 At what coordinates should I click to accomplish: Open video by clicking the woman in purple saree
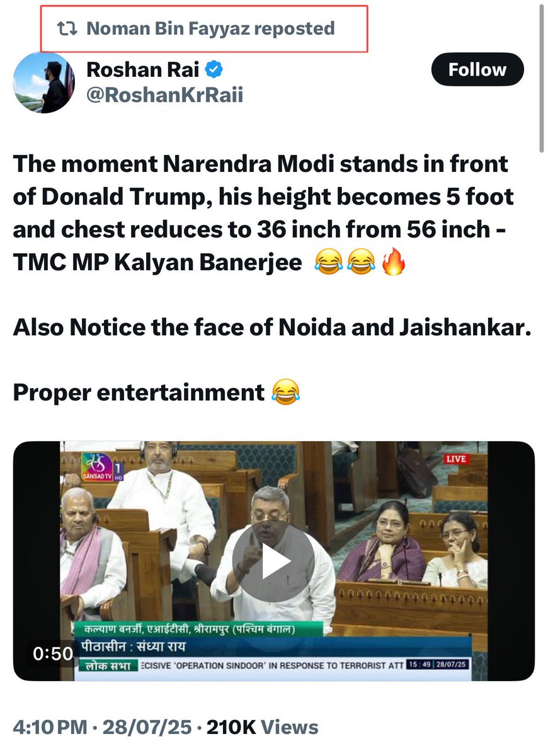pyautogui.click(x=391, y=542)
